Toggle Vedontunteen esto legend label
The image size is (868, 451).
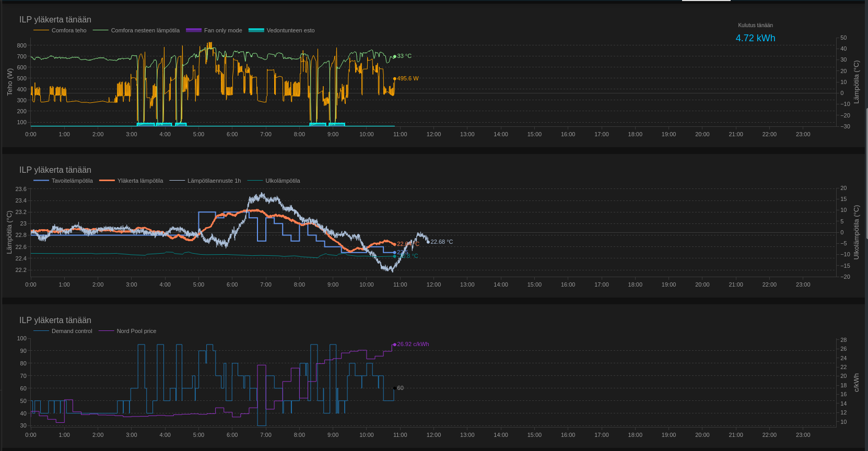[x=290, y=30]
